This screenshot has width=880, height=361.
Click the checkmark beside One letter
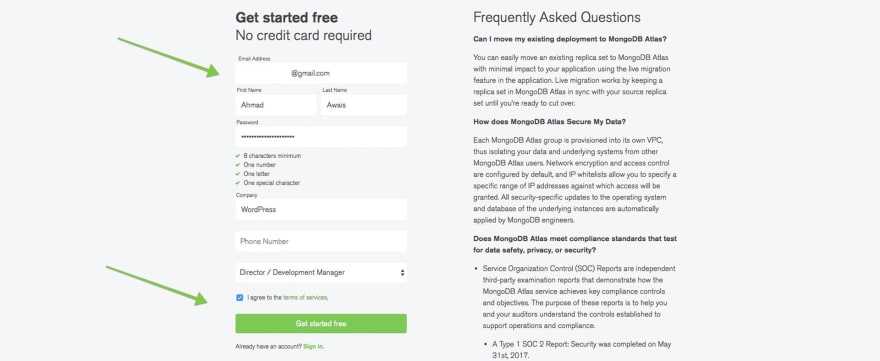click(x=238, y=173)
